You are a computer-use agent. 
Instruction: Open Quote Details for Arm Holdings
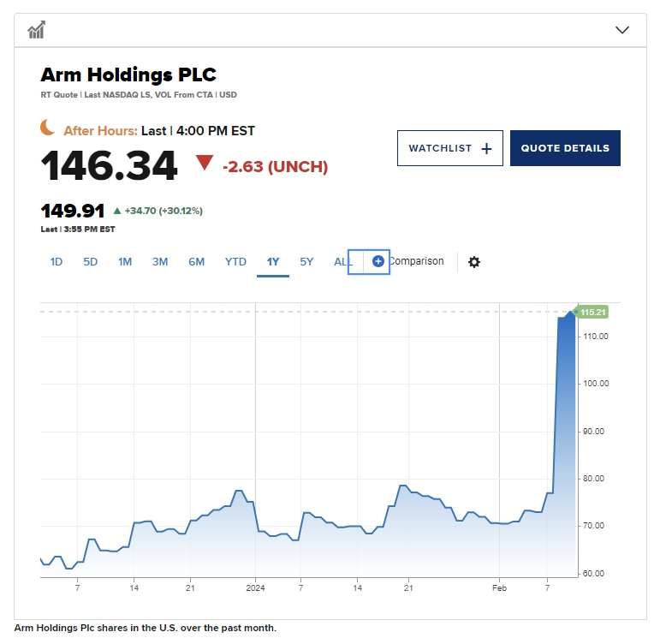coord(565,148)
